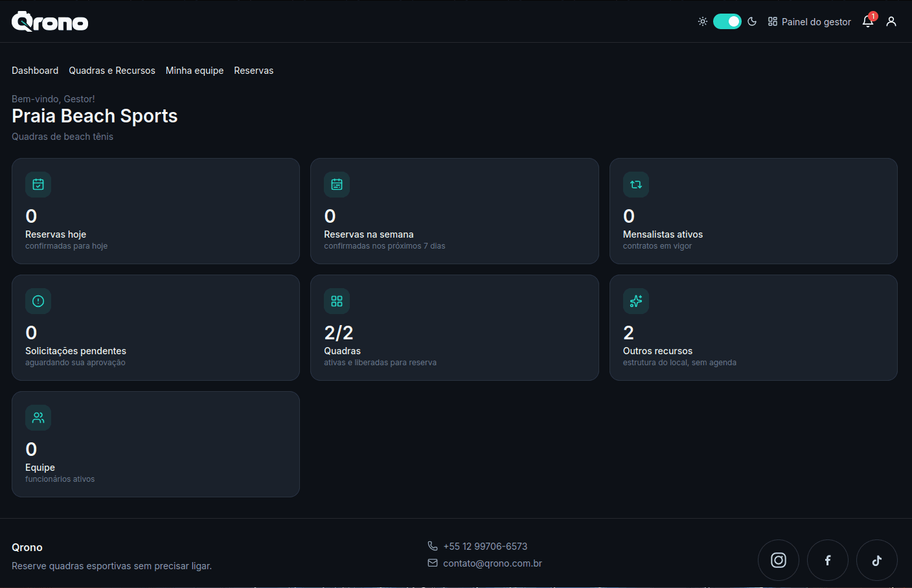Click the Mensalistas ativos repeat icon
Viewport: 912px width, 588px height.
[x=636, y=185]
